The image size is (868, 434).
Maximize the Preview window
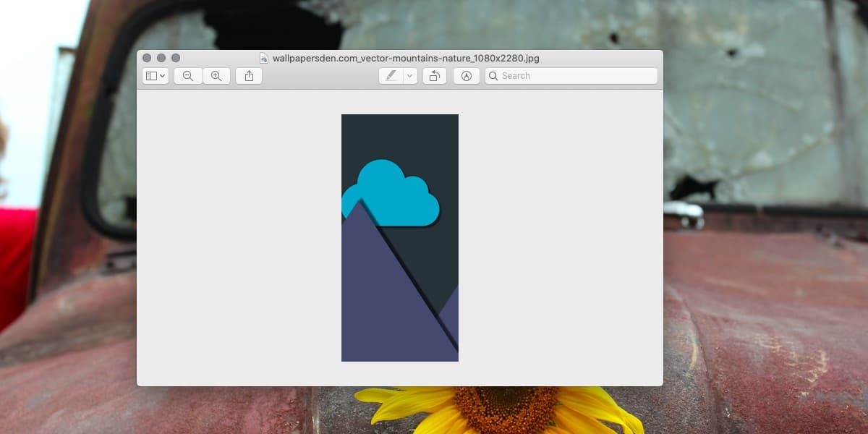point(176,58)
